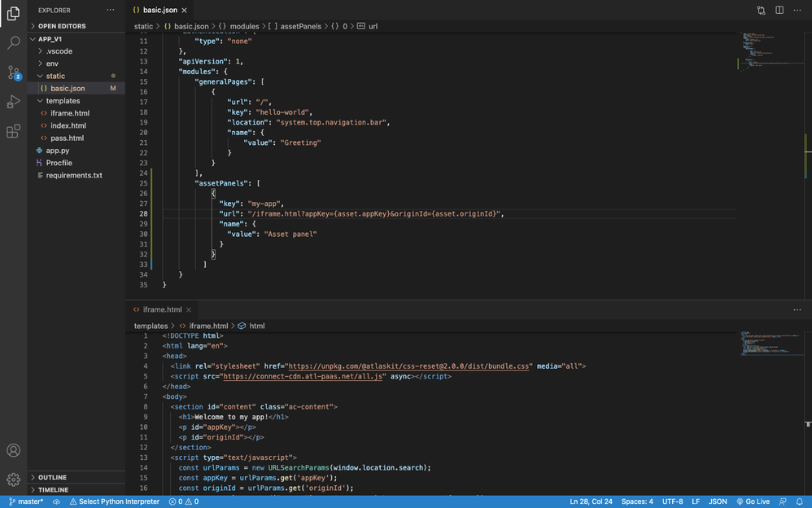Image resolution: width=812 pixels, height=508 pixels.
Task: Open more actions menu for basic.json editor
Action: point(798,10)
